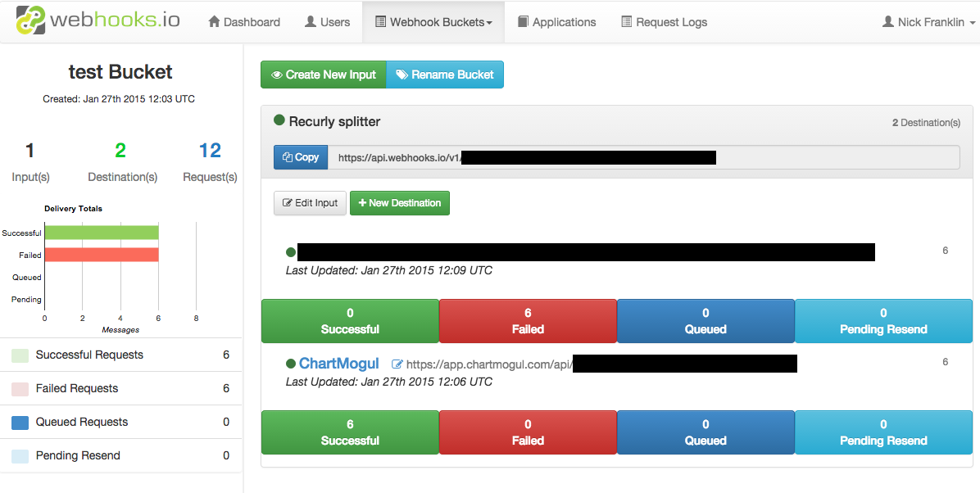Open the Request Logs page
The image size is (980, 493).
[664, 22]
